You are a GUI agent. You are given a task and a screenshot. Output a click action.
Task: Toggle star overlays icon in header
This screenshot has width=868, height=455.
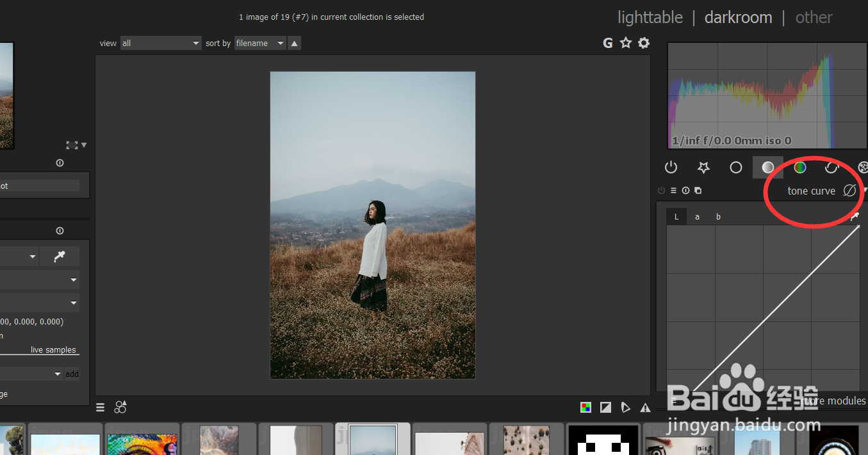click(x=626, y=43)
